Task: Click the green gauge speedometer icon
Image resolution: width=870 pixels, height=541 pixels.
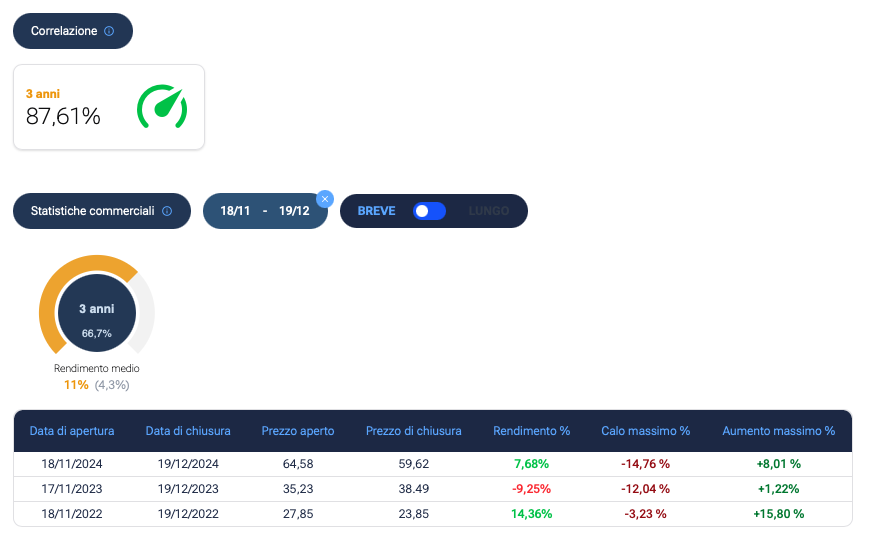Action: point(162,107)
